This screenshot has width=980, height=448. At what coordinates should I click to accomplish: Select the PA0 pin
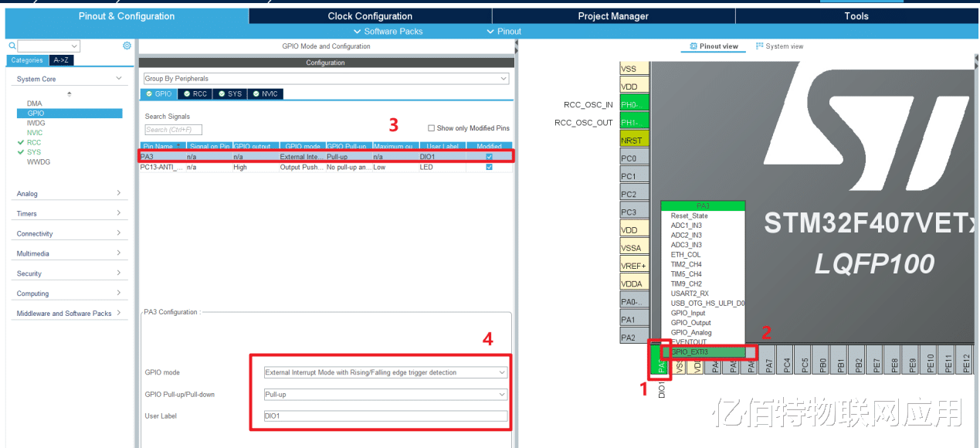(x=635, y=301)
